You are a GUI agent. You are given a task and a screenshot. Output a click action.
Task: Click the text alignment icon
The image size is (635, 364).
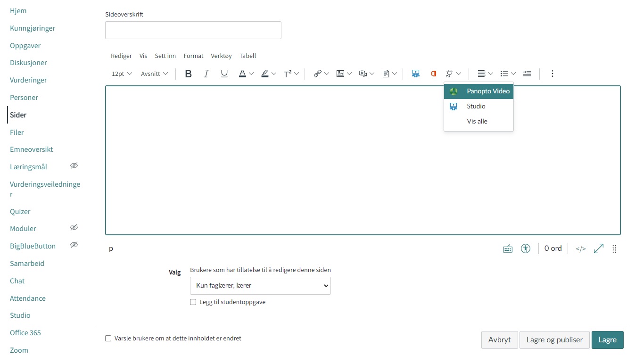point(481,74)
